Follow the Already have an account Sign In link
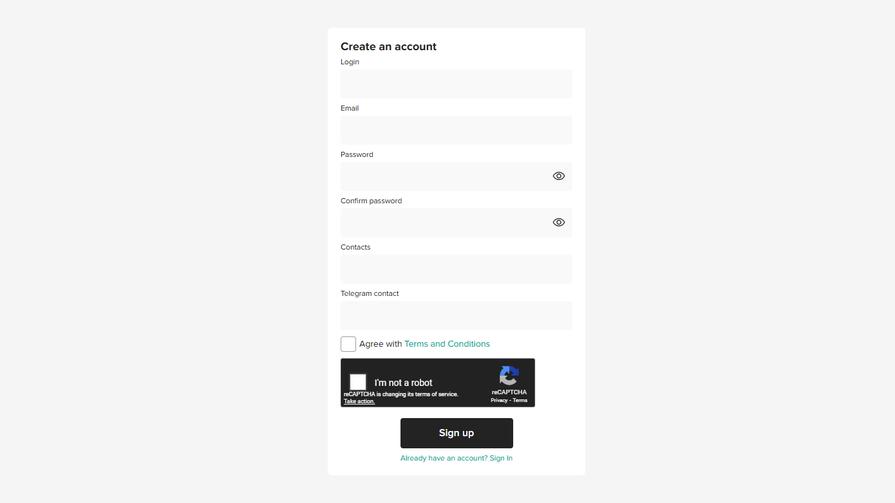Image resolution: width=895 pixels, height=503 pixels. [456, 458]
